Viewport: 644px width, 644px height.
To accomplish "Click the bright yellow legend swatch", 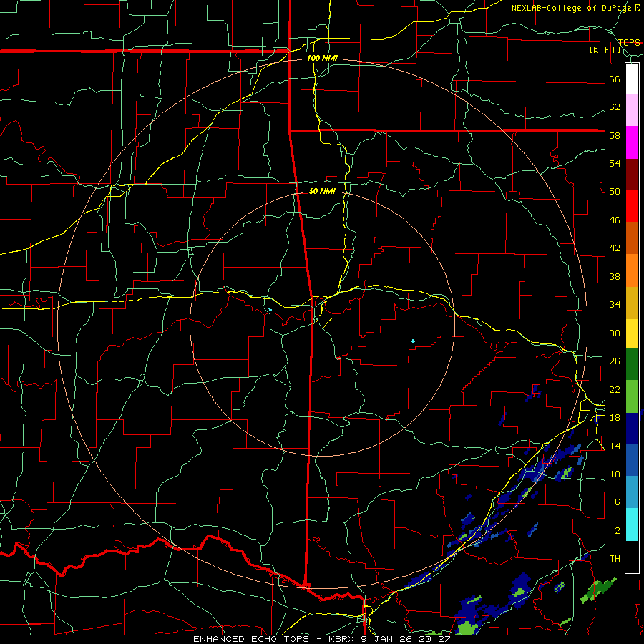I will click(x=632, y=333).
